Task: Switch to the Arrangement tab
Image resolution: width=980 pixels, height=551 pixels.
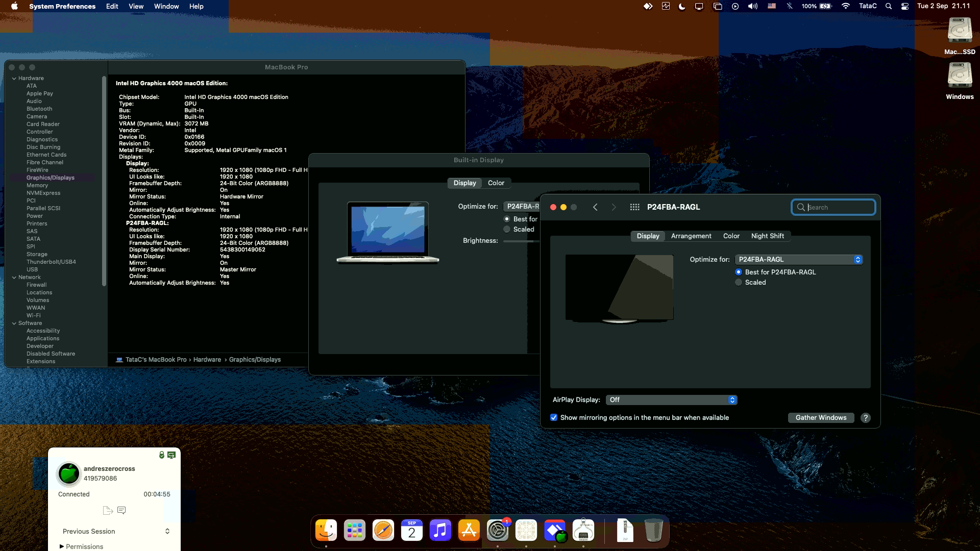Action: pos(691,236)
